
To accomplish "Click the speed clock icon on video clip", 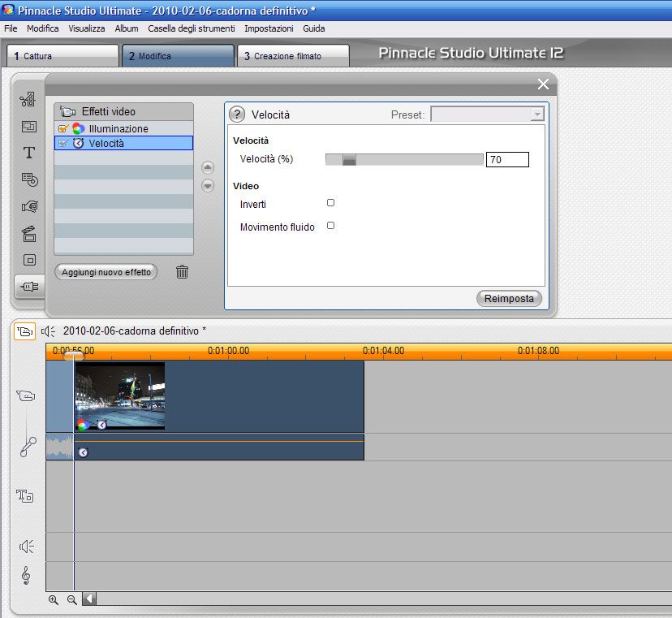I will [101, 425].
